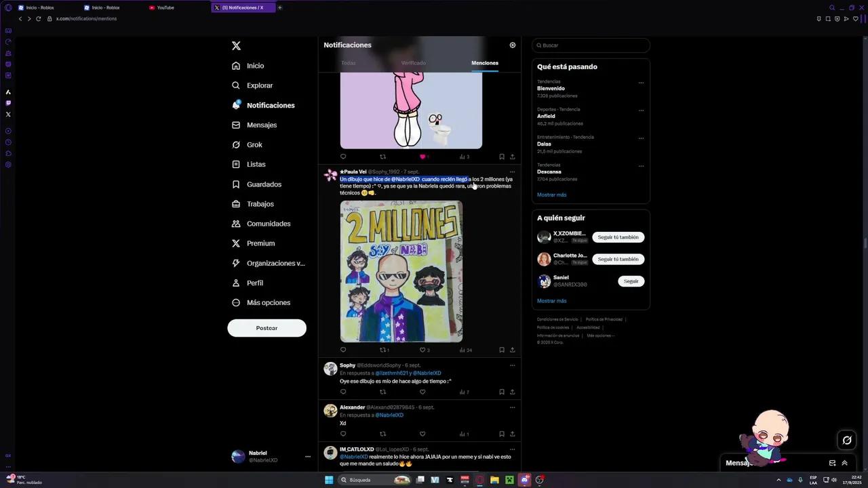Open Twitch in the browser sidebar

click(8, 103)
